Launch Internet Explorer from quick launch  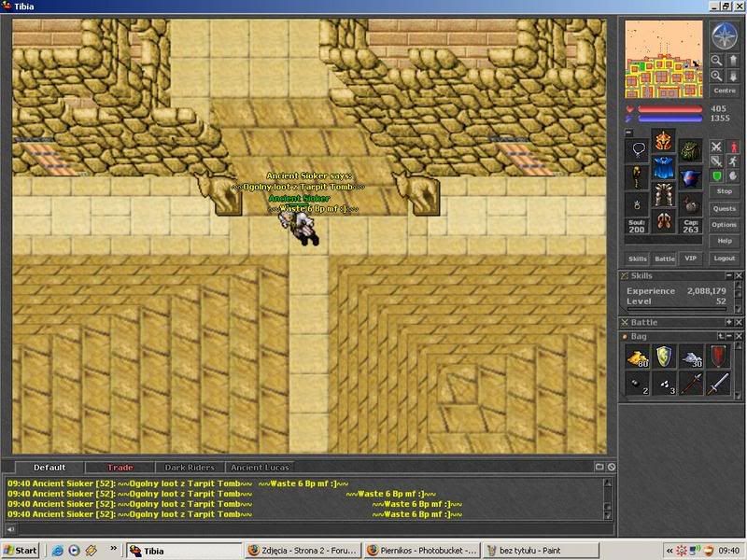click(x=58, y=551)
